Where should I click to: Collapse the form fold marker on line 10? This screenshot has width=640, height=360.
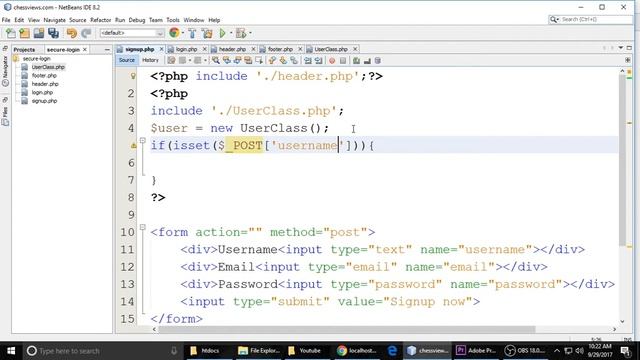(x=142, y=227)
